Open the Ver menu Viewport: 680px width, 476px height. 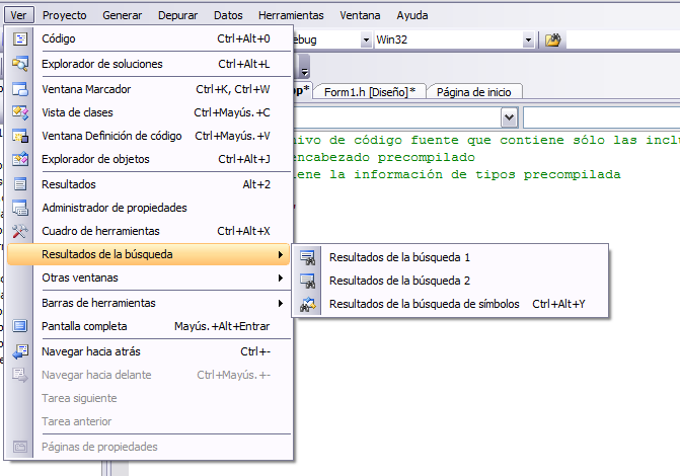19,15
